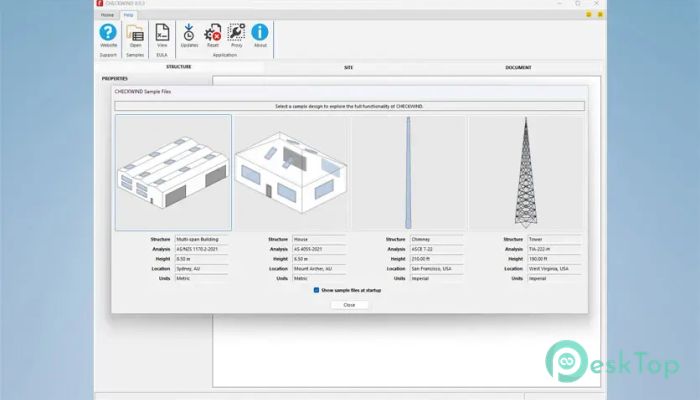The height and width of the screenshot is (400, 700).
Task: Click the PROPERTIES panel heading
Action: 115,79
